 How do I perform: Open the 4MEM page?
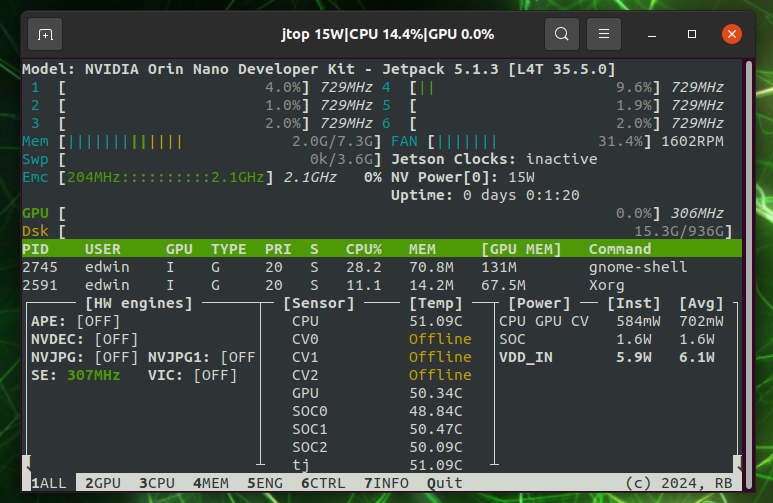(210, 483)
